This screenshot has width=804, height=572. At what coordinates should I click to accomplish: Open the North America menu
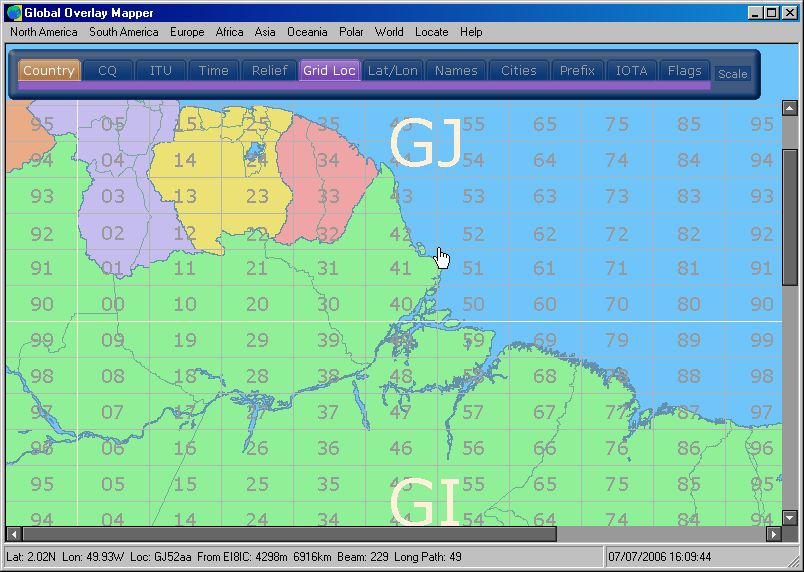pyautogui.click(x=43, y=32)
